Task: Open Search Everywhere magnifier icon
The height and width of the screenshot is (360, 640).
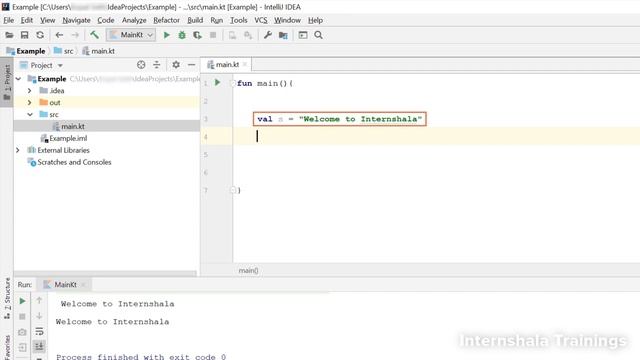Action: (x=318, y=35)
